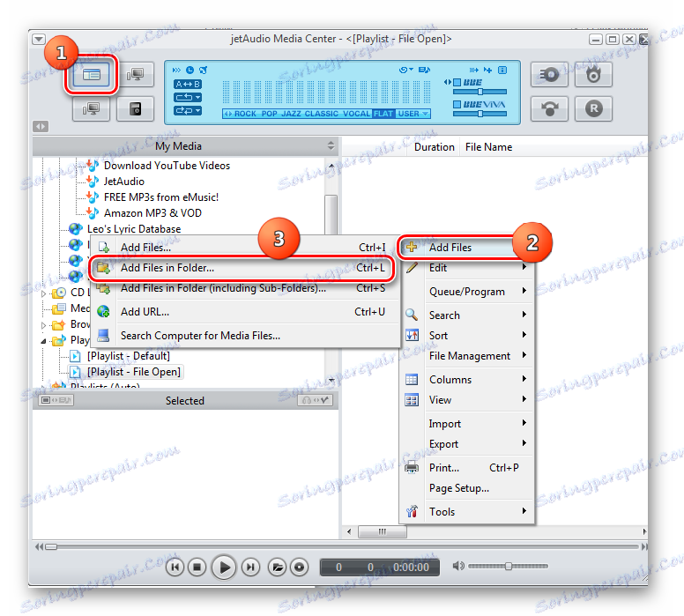This screenshot has height=616, width=684.
Task: Select Download YouTube Videos tree item
Action: [167, 166]
